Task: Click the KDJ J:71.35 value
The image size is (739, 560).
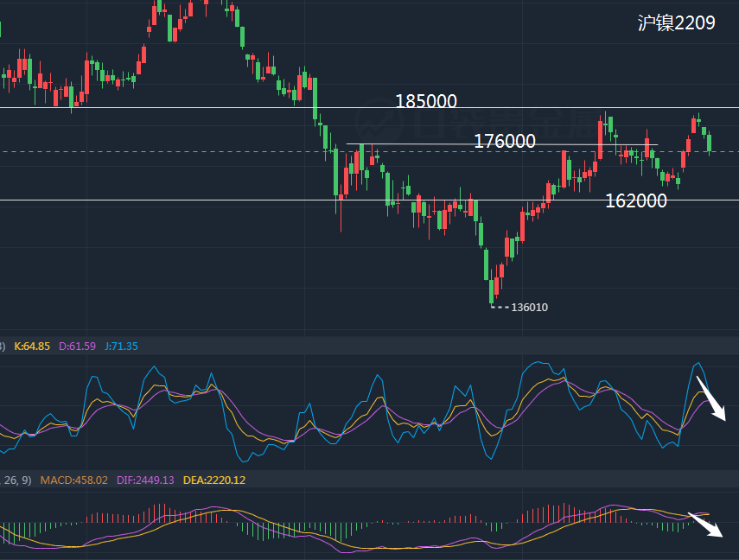Action: point(122,347)
